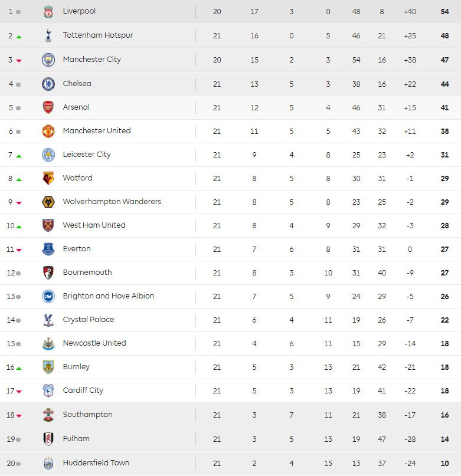This screenshot has width=461, height=476.
Task: Click the Everton club badge
Action: coord(48,249)
